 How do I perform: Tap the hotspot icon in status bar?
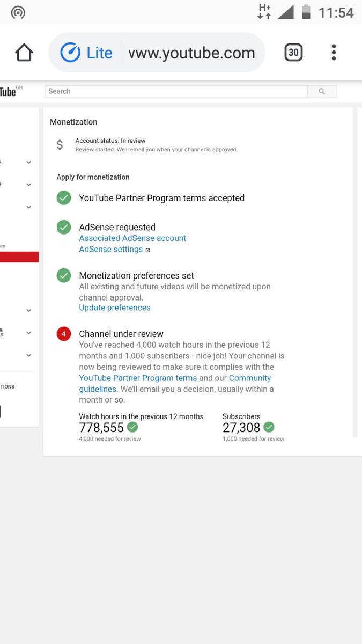tap(18, 12)
